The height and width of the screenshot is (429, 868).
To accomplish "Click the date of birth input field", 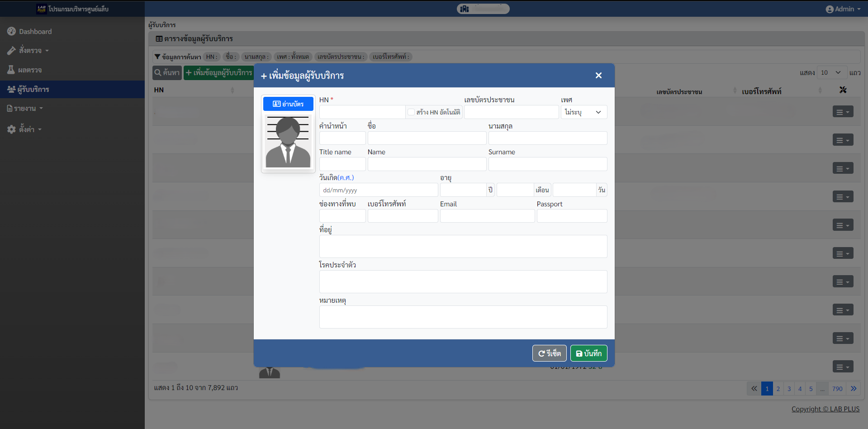I will (378, 190).
